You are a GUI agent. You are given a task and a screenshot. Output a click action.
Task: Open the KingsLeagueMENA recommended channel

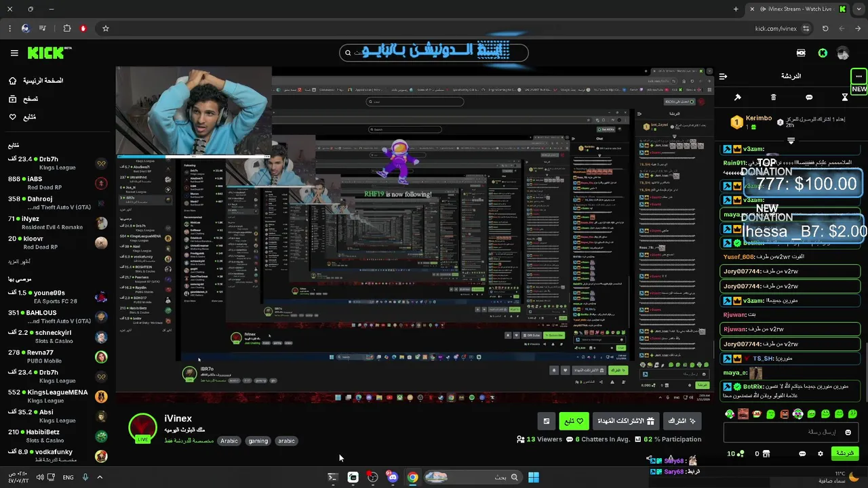point(57,396)
